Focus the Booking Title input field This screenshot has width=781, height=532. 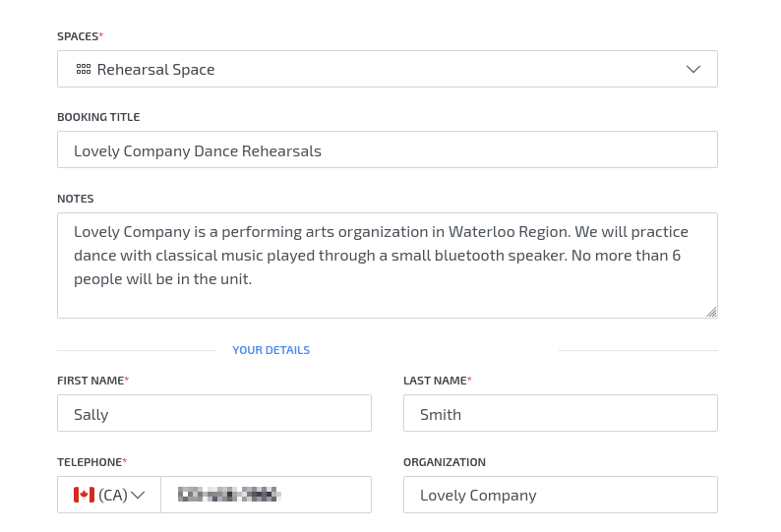(x=387, y=150)
